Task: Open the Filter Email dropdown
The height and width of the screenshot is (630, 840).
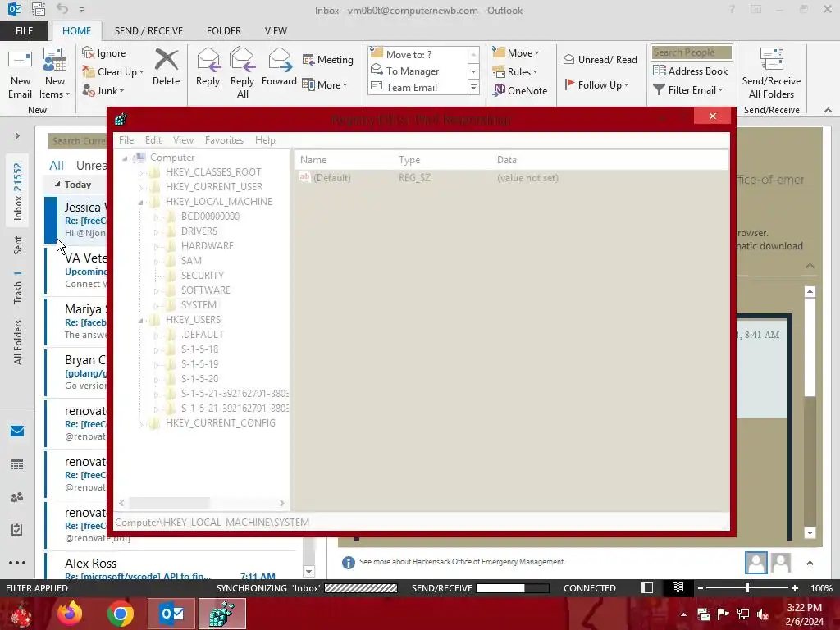Action: coord(688,90)
